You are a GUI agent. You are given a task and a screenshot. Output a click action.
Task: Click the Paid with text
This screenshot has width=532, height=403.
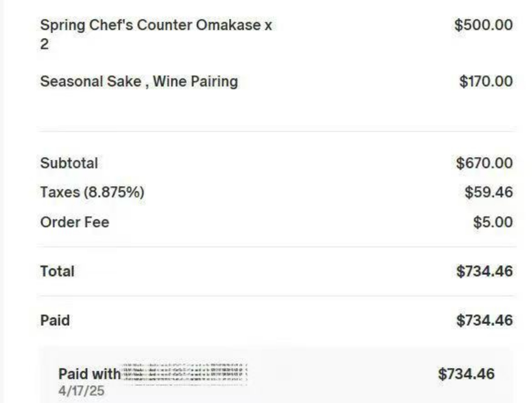[x=89, y=374]
